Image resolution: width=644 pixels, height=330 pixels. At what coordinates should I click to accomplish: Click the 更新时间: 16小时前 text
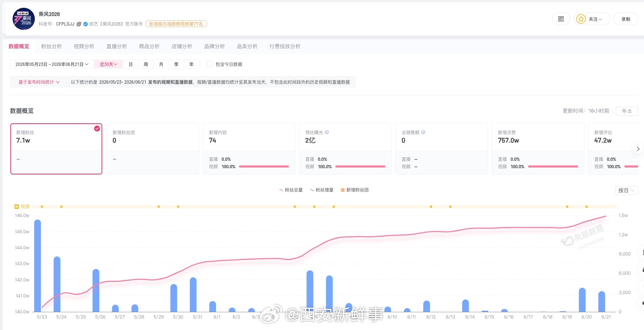point(586,111)
